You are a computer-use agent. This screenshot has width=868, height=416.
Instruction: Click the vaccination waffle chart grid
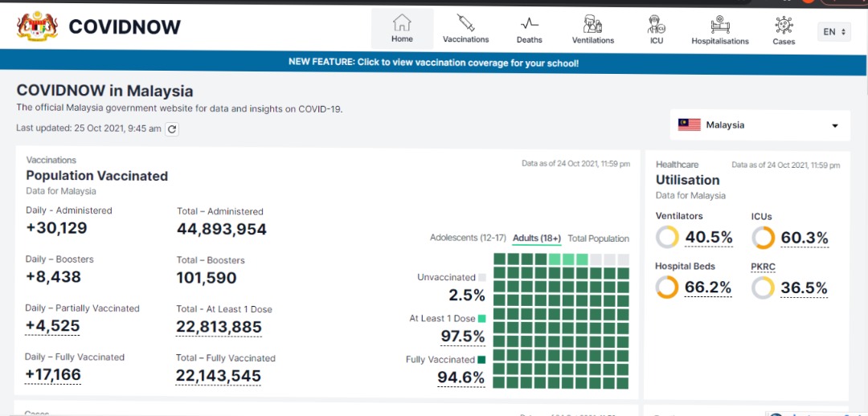pos(561,321)
